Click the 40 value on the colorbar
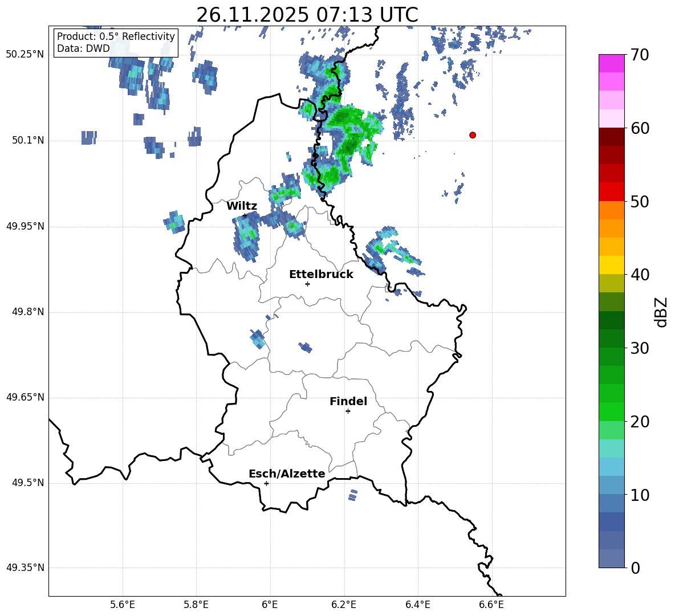The height and width of the screenshot is (616, 675). click(640, 275)
